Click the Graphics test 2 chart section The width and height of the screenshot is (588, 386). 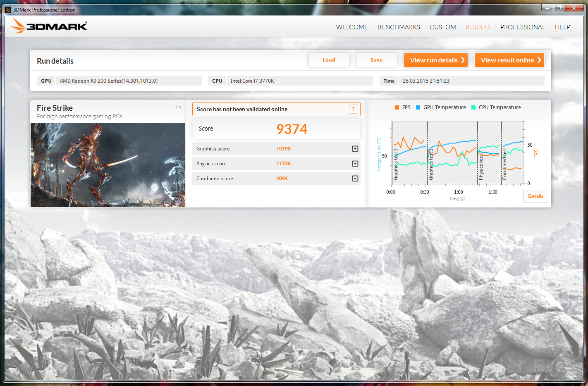pos(452,152)
